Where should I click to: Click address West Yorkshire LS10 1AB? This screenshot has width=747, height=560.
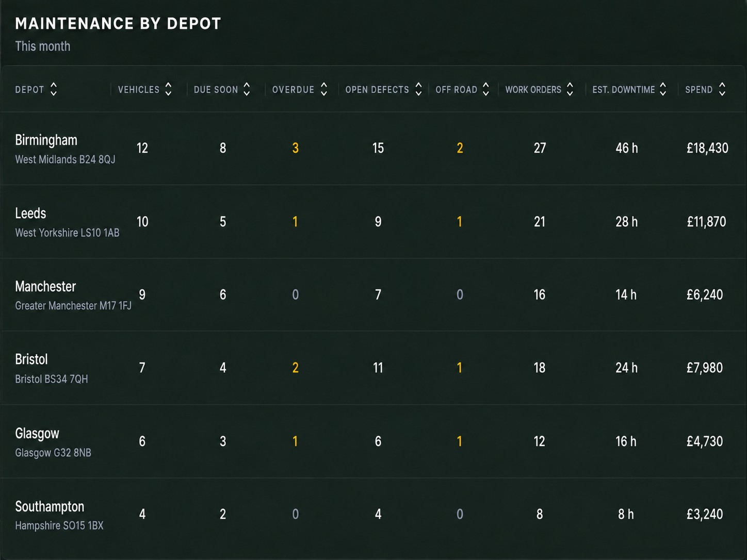coord(67,233)
